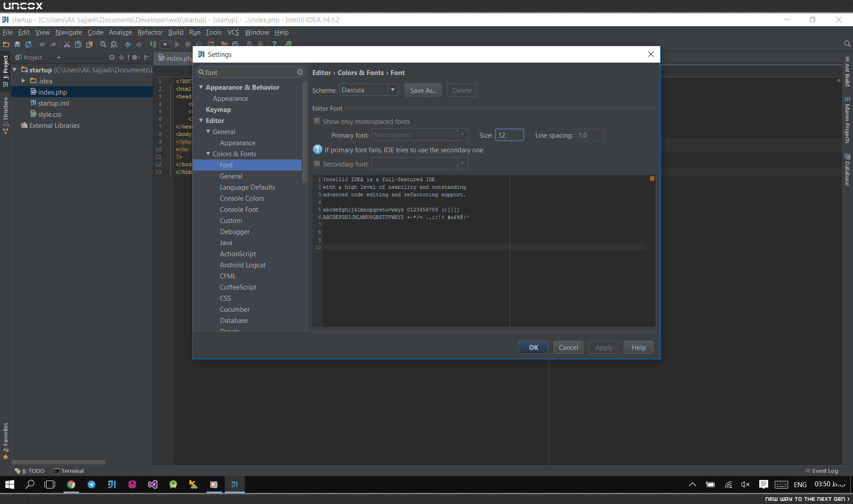Open the Secondary font dropdown

[x=420, y=164]
